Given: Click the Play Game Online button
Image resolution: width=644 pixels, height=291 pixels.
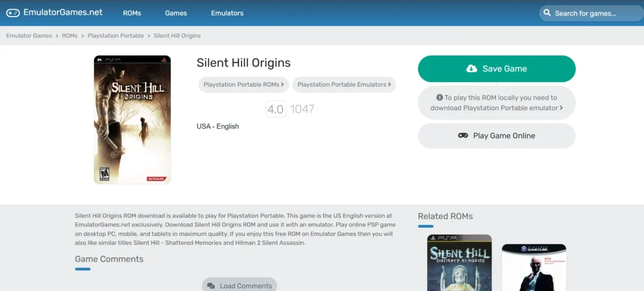Looking at the screenshot, I should (x=497, y=136).
